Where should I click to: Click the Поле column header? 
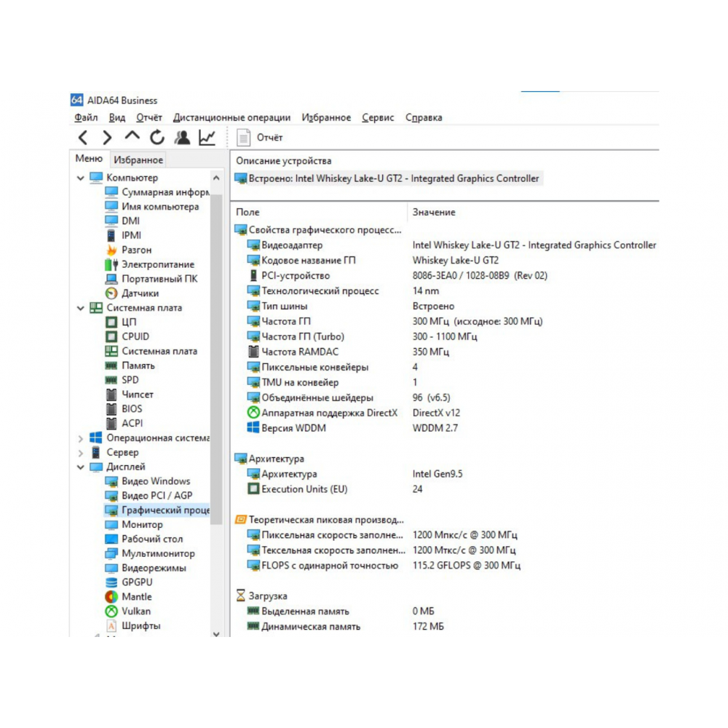click(x=248, y=212)
